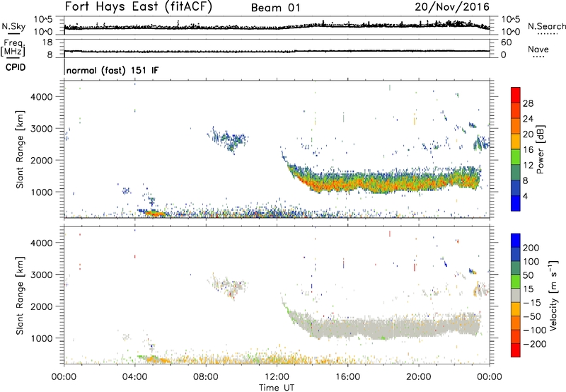Image resolution: width=566 pixels, height=392 pixels.
Task: Click the '16:00' time tick label
Action: pos(347,377)
